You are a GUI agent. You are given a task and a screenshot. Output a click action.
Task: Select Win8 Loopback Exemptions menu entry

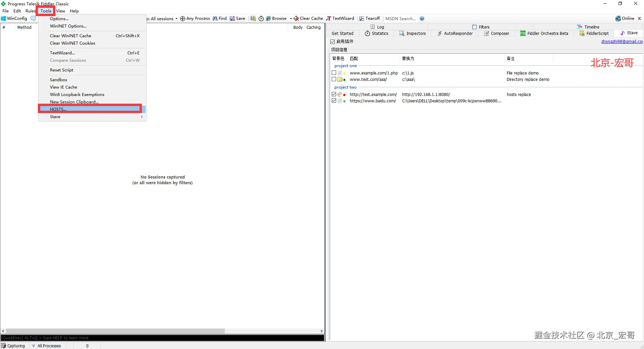(x=92, y=95)
